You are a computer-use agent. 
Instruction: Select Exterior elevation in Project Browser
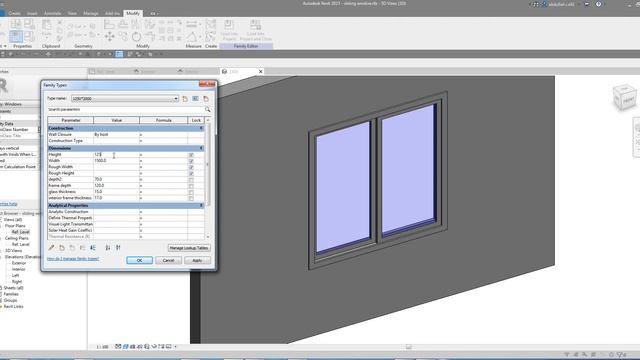click(19, 263)
